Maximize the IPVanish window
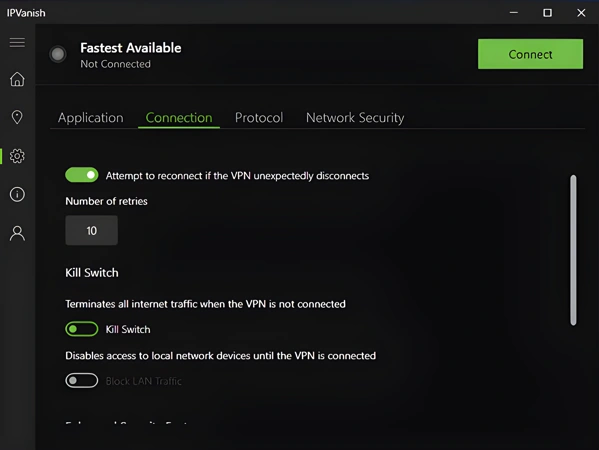Viewport: 599px width, 450px height. click(x=547, y=13)
